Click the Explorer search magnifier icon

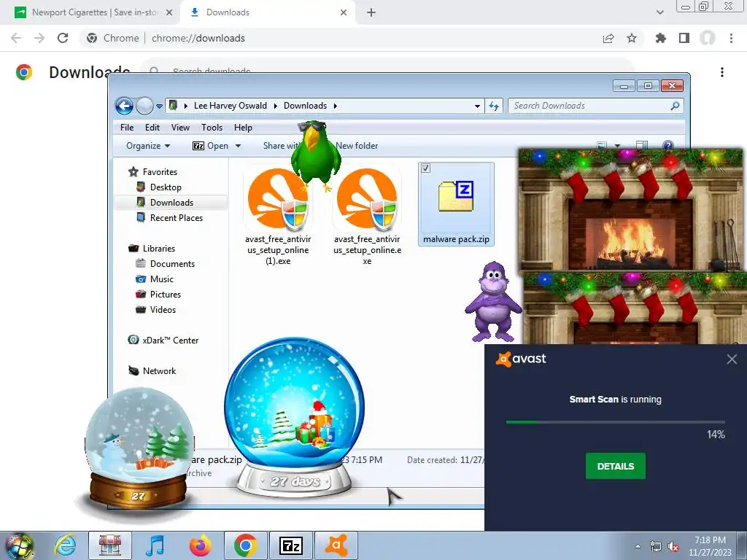tap(675, 106)
